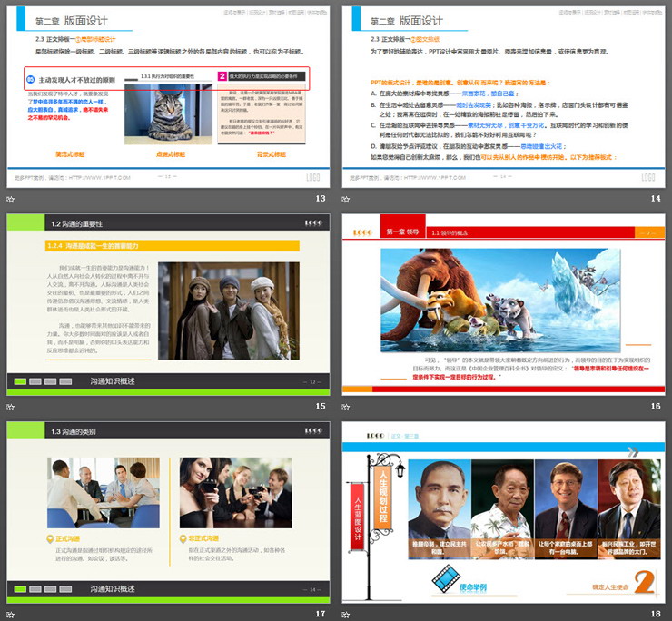Click the cat photo in slide 13

168,114
